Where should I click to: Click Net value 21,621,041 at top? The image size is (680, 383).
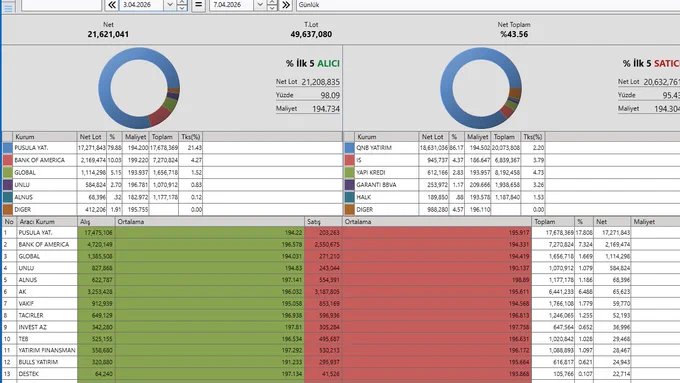click(x=108, y=34)
